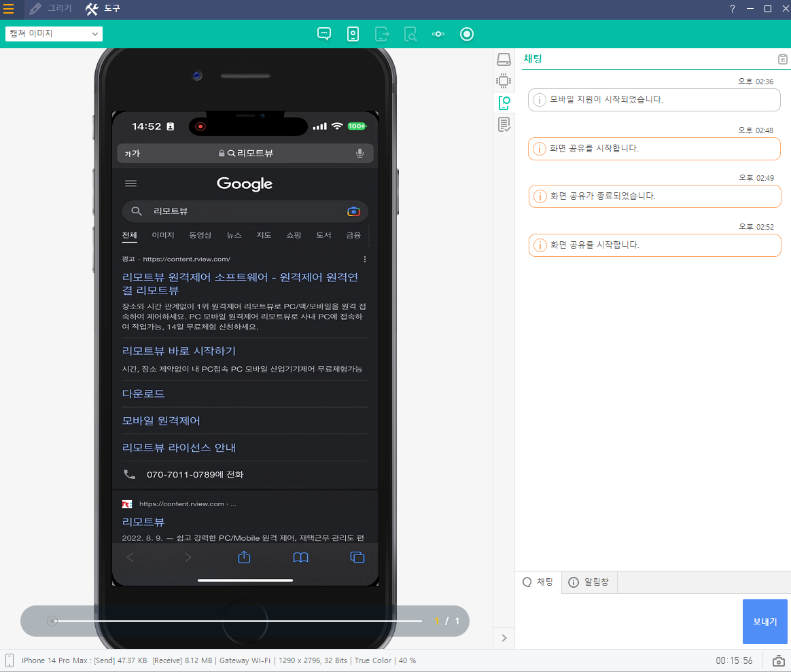Tap the Safari forward arrow
This screenshot has height=672, width=791.
coord(188,557)
